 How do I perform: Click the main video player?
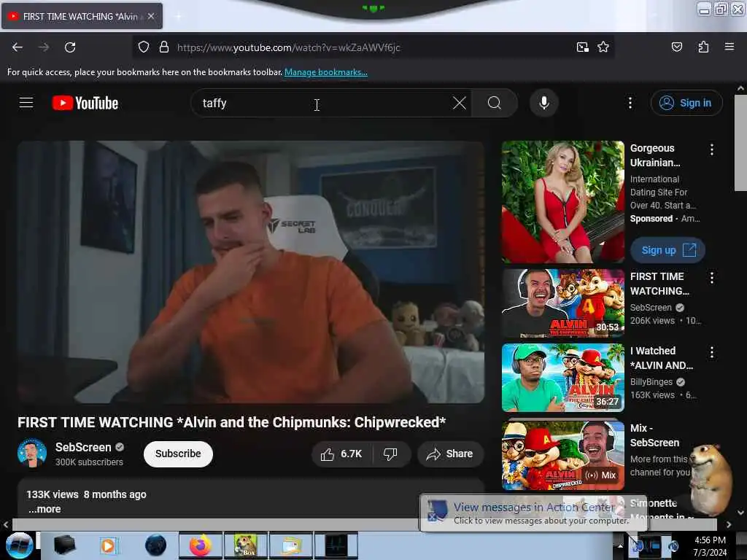[251, 272]
